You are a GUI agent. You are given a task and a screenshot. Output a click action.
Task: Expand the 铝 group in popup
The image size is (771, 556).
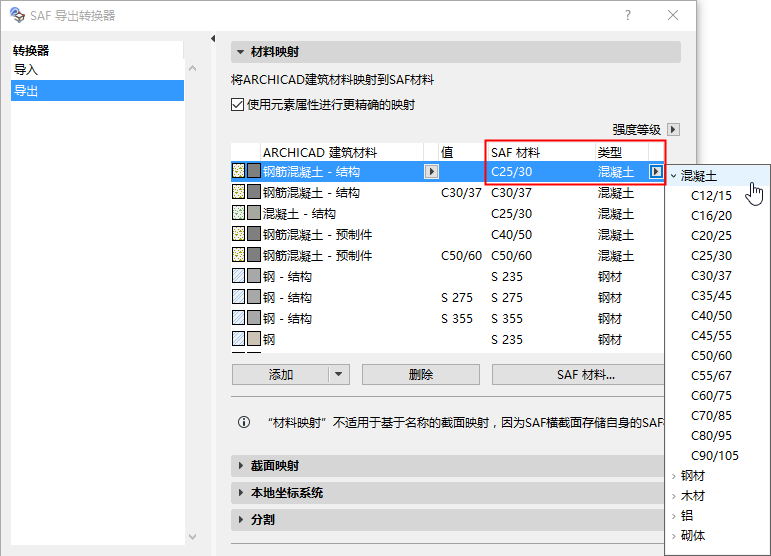coord(674,516)
